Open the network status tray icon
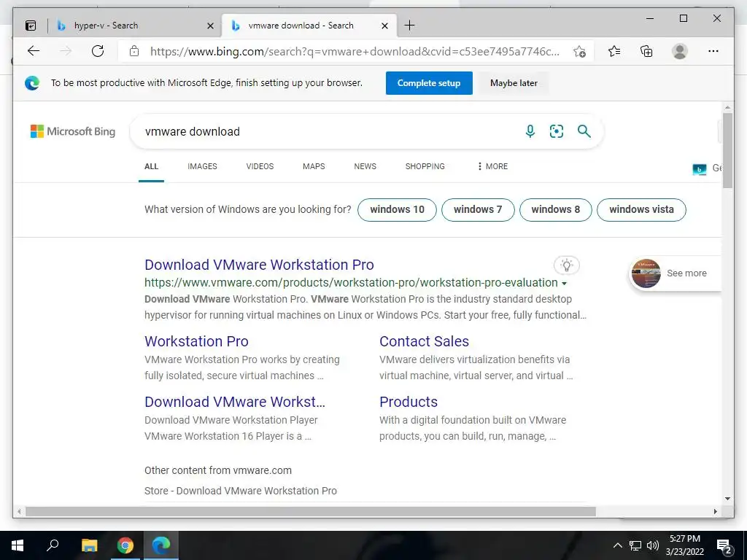This screenshot has height=560, width=747. [635, 545]
